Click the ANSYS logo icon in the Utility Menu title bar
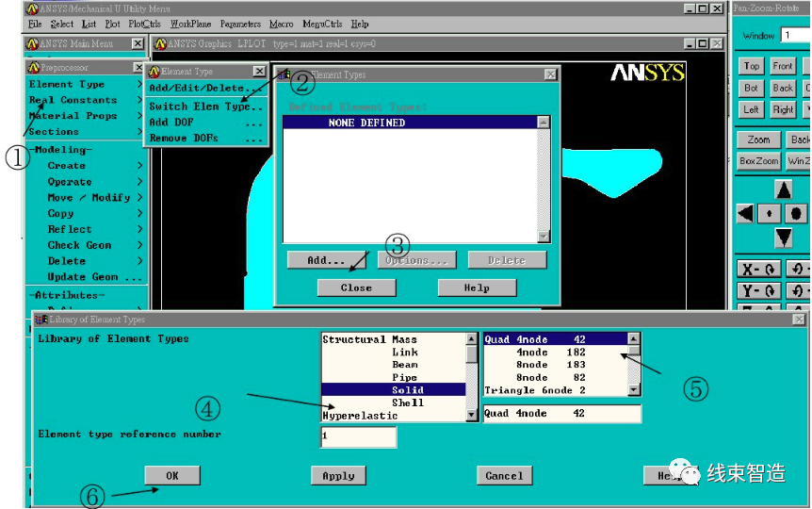Image resolution: width=812 pixels, height=509 pixels. (x=32, y=8)
